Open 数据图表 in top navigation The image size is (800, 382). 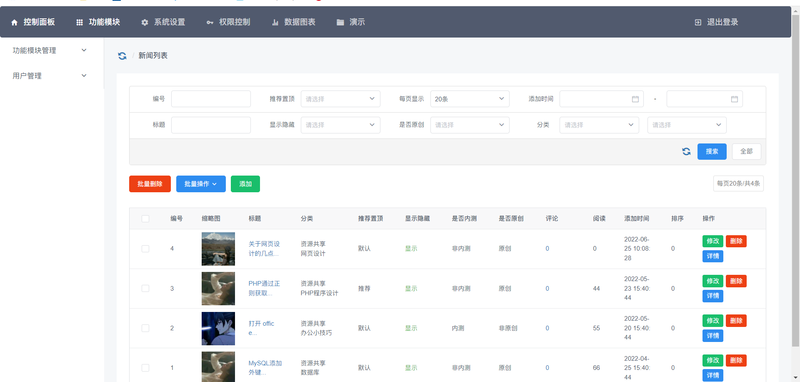tap(300, 22)
